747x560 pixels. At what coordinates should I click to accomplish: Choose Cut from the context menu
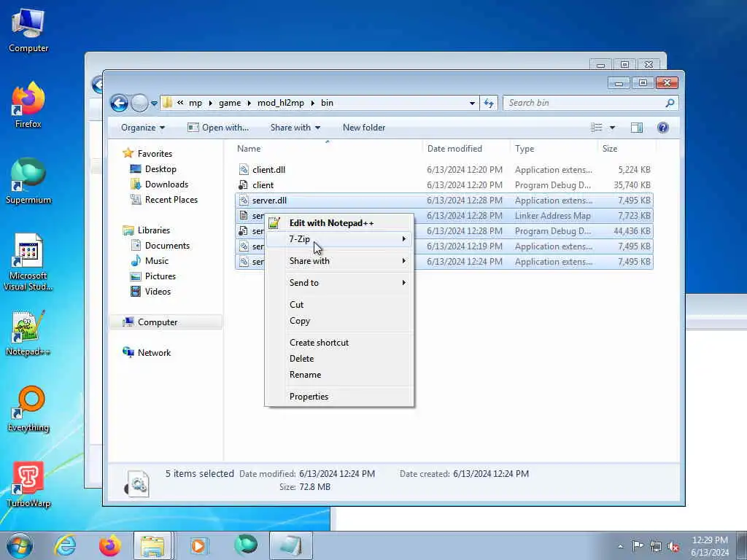tap(339, 305)
